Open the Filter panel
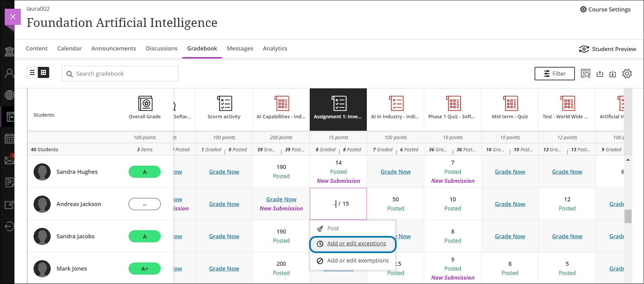 (x=554, y=74)
